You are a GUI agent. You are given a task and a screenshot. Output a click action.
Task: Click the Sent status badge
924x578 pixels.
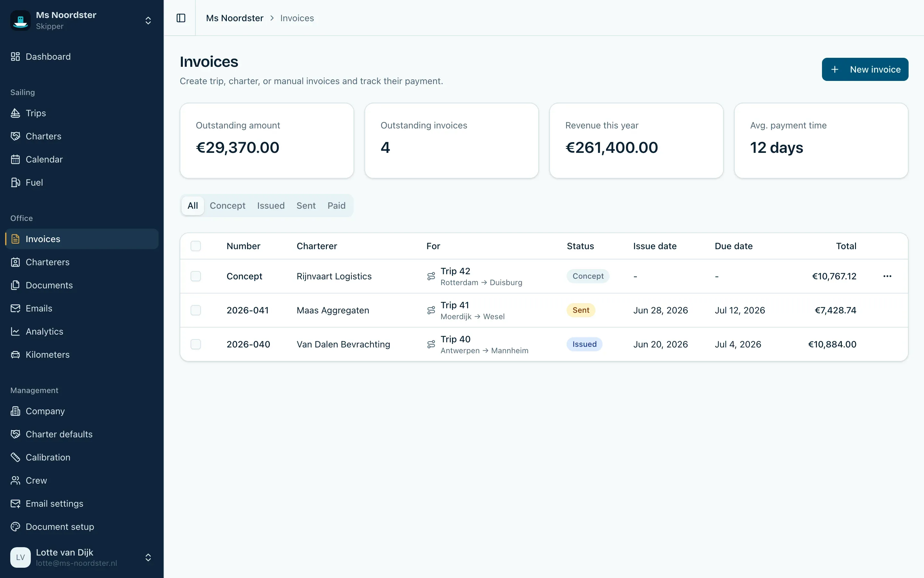(x=581, y=310)
